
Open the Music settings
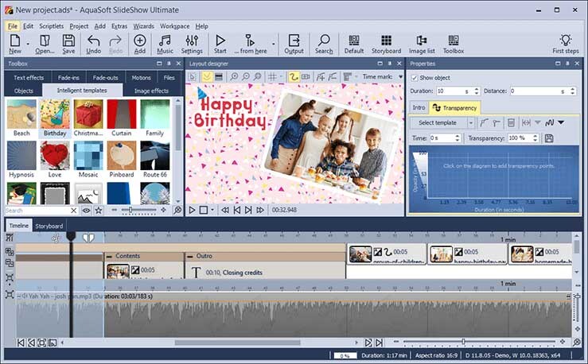(165, 45)
